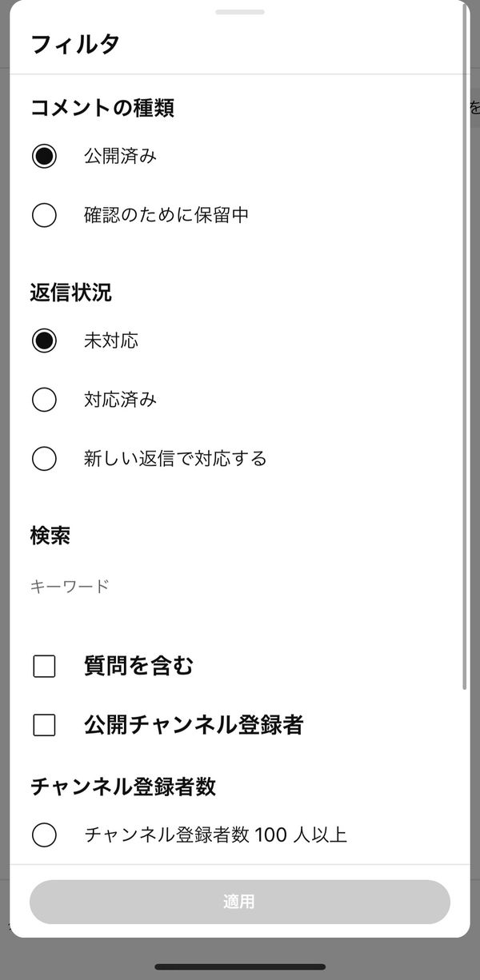Choose the 確認のために保留中 comment type
This screenshot has height=980, width=480.
(x=44, y=215)
